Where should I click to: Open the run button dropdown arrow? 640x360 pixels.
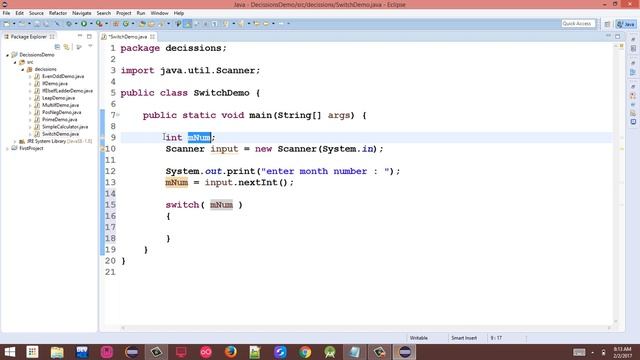click(x=91, y=24)
